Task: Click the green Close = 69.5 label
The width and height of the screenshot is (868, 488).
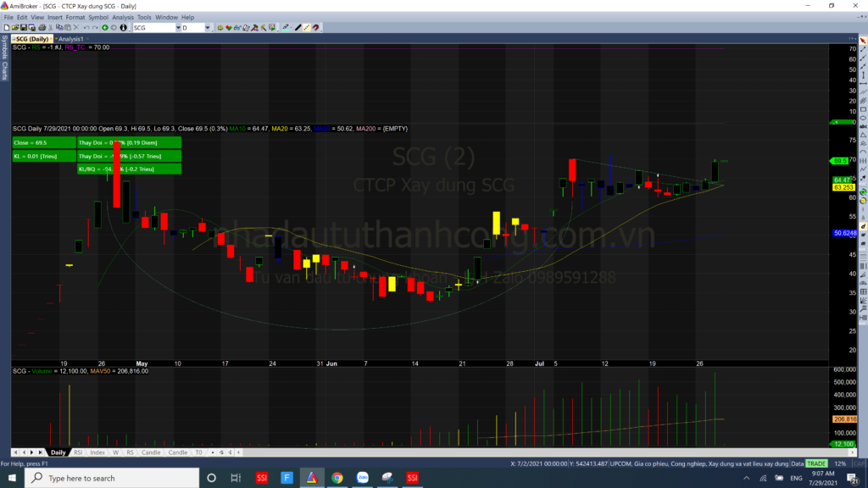Action: click(43, 143)
